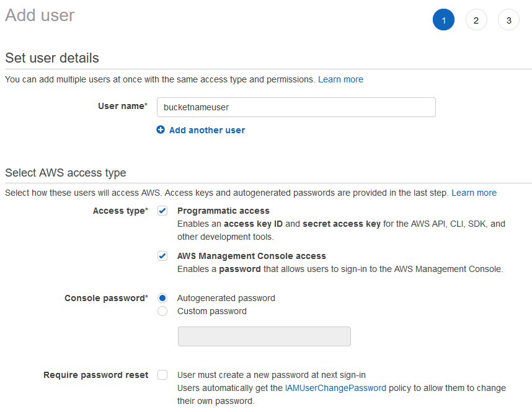Click the plus icon beside Add another user
Image resolution: width=532 pixels, height=412 pixels.
click(x=161, y=130)
